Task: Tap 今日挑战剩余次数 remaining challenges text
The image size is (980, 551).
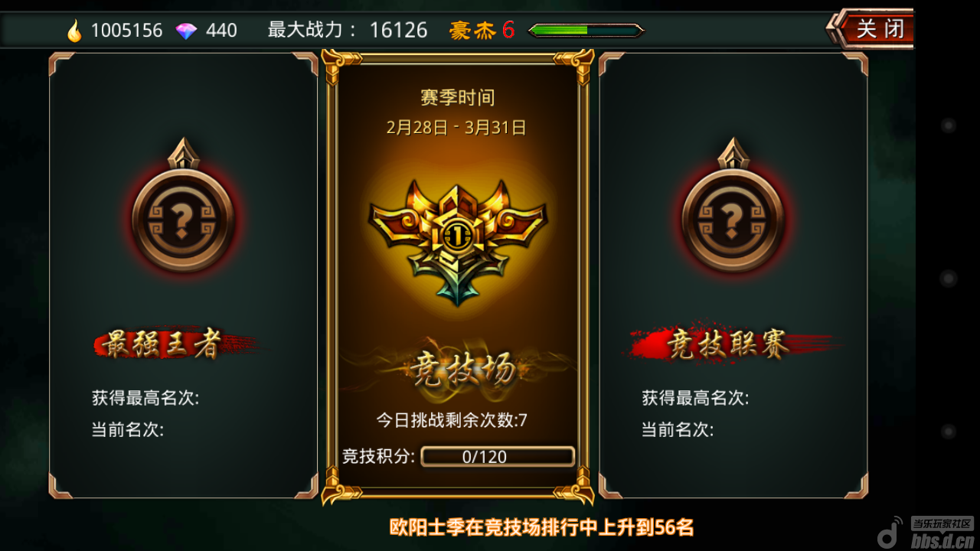Action: click(x=452, y=420)
